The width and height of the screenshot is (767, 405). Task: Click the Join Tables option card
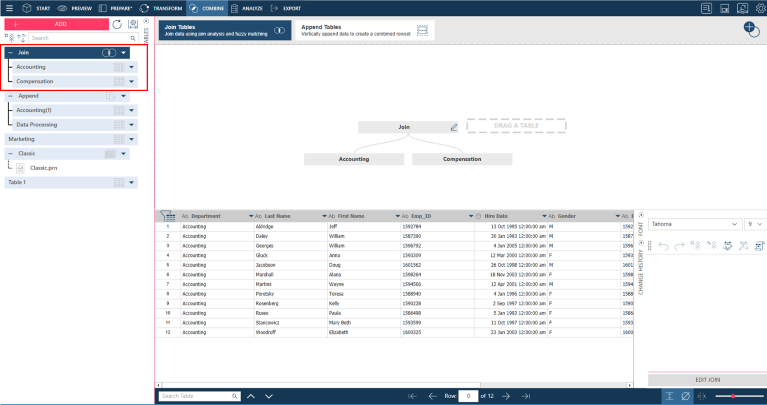pyautogui.click(x=225, y=30)
